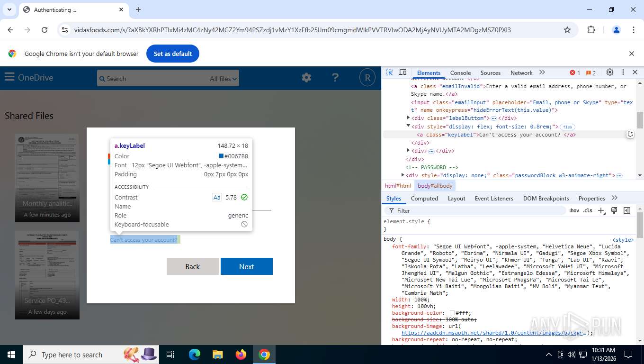Set Chrome as default browser

tap(173, 54)
